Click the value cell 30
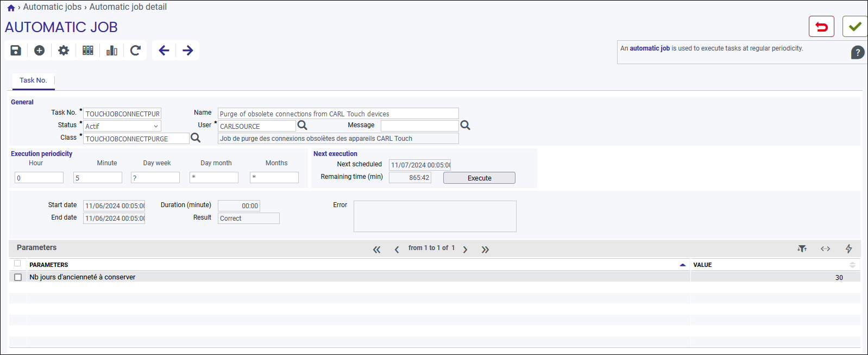 775,277
